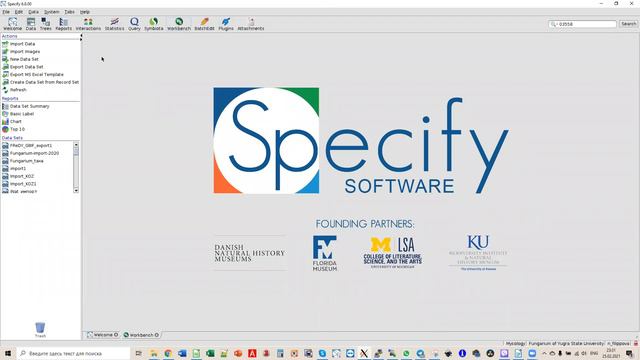Close the Workbench bottom tab
This screenshot has width=640, height=360.
click(x=157, y=335)
